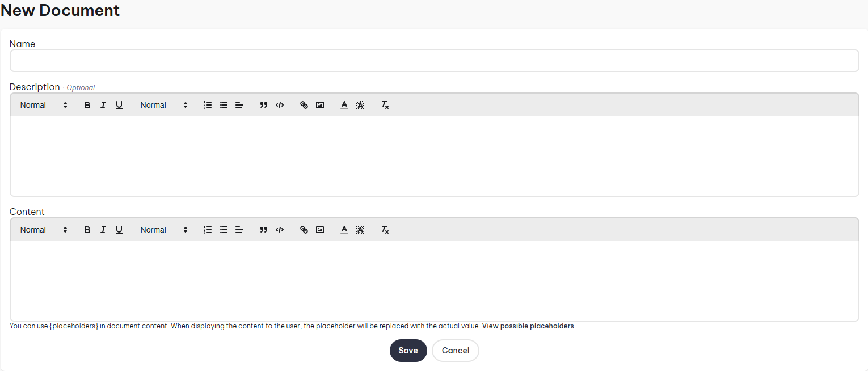Image resolution: width=868 pixels, height=371 pixels.
Task: Insert bullet list in Content editor
Action: click(224, 230)
